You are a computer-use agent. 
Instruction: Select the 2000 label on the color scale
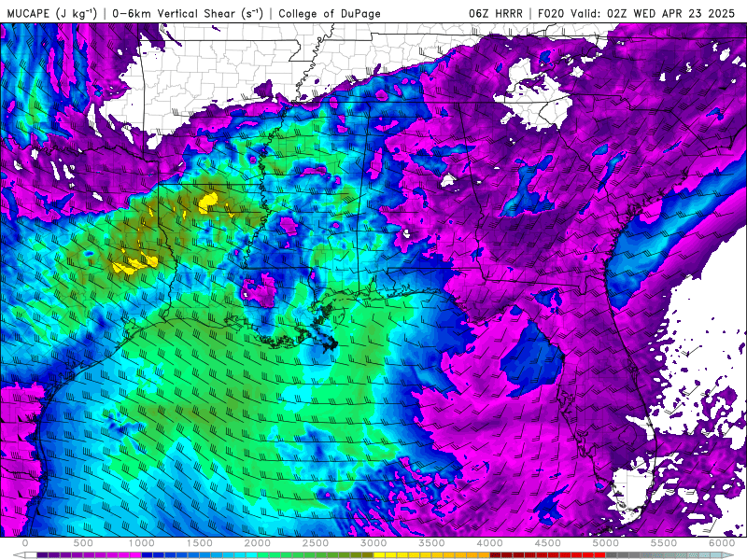(258, 543)
